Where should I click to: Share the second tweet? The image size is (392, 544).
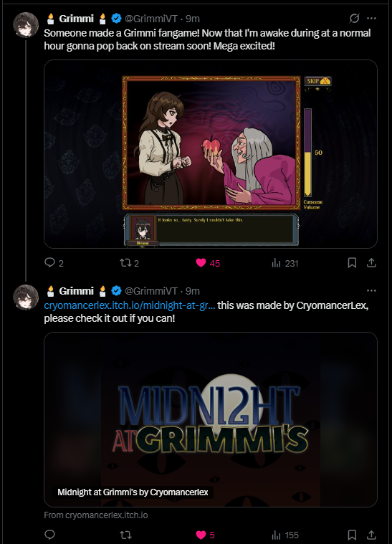[x=371, y=535]
